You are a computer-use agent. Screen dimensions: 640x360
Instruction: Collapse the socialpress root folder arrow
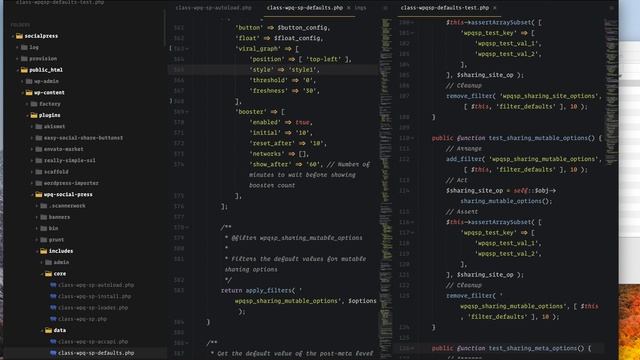click(13, 36)
